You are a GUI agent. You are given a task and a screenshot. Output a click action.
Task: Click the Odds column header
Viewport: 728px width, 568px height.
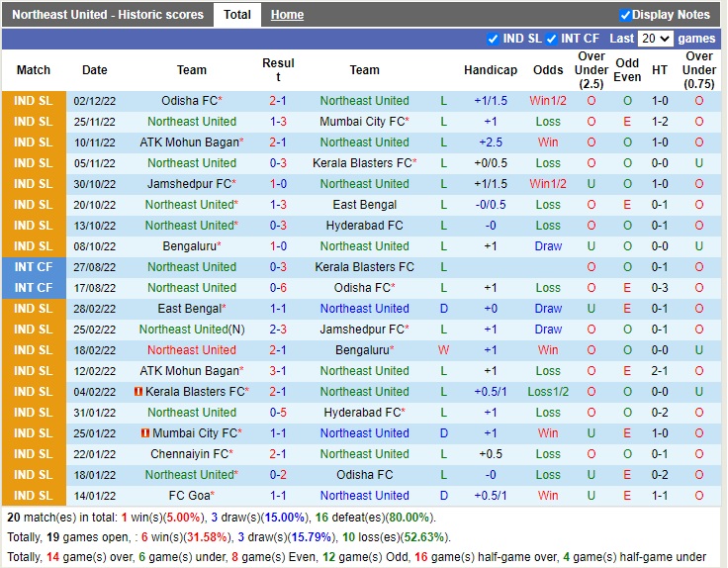pos(548,70)
